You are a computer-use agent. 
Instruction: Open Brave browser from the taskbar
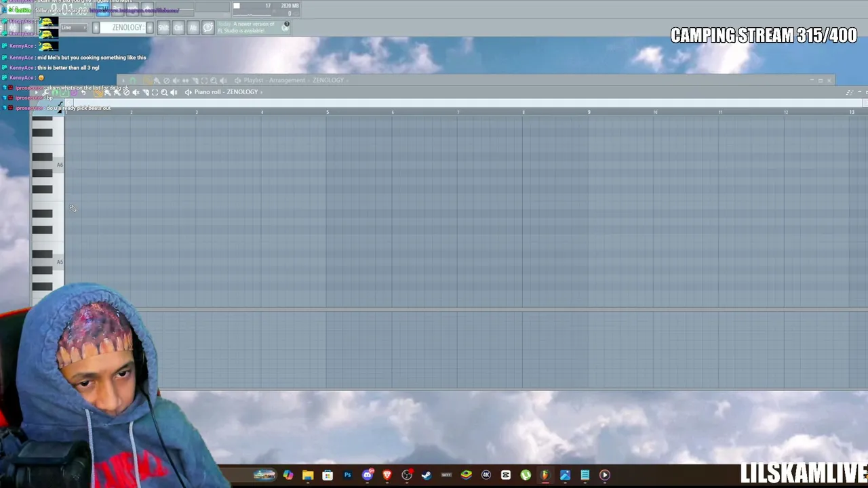[387, 474]
